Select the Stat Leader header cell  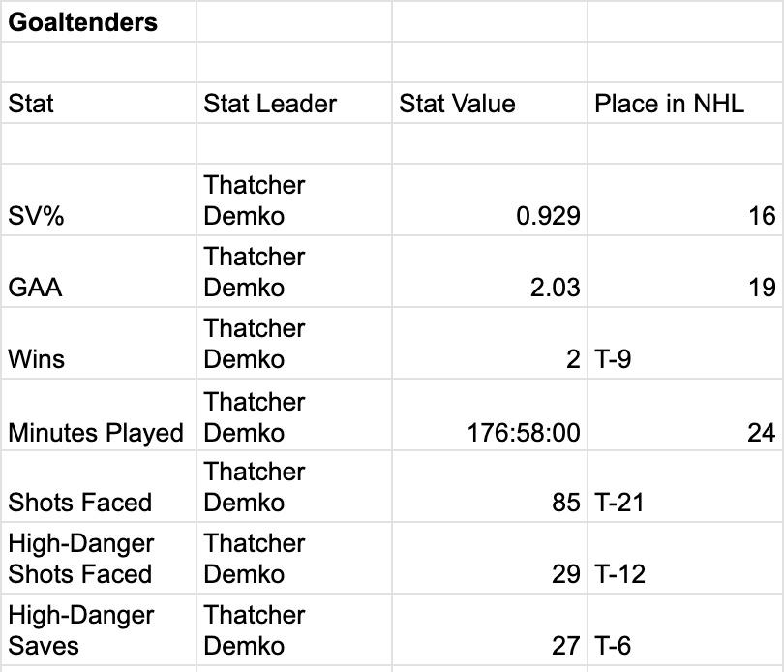pos(270,104)
